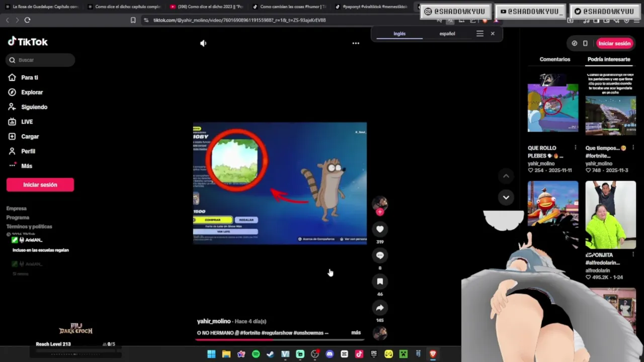Click the #fortnite hashtag
The height and width of the screenshot is (362, 644).
point(250,333)
